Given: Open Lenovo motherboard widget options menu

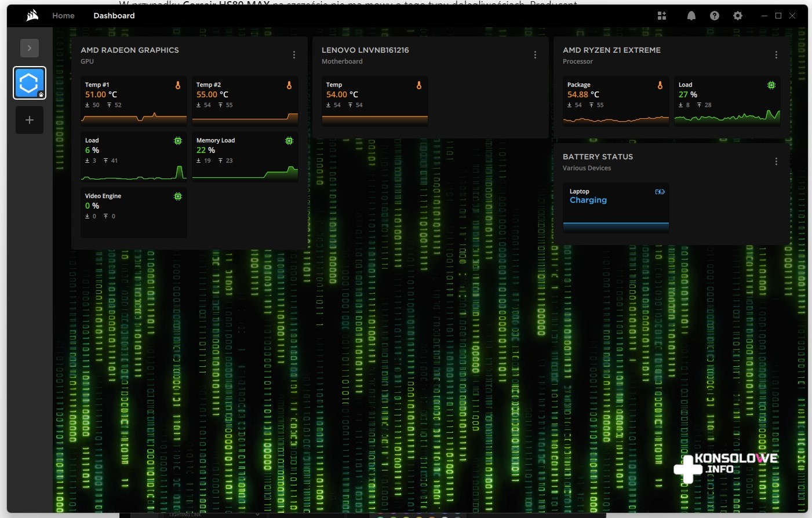Looking at the screenshot, I should (x=535, y=55).
